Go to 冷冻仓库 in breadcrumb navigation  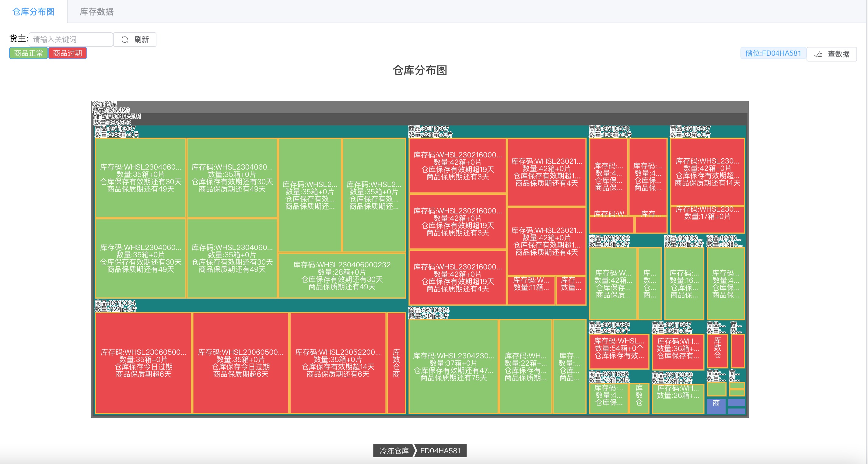(394, 451)
